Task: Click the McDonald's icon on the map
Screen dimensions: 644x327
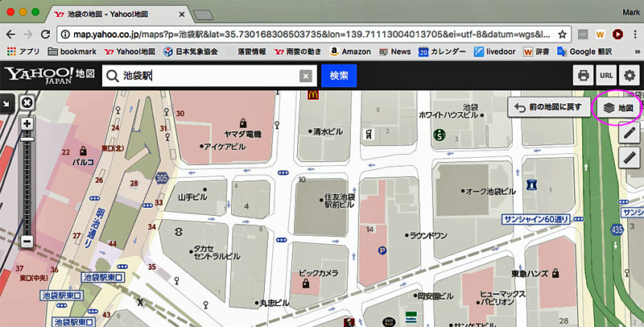Action: click(x=313, y=95)
